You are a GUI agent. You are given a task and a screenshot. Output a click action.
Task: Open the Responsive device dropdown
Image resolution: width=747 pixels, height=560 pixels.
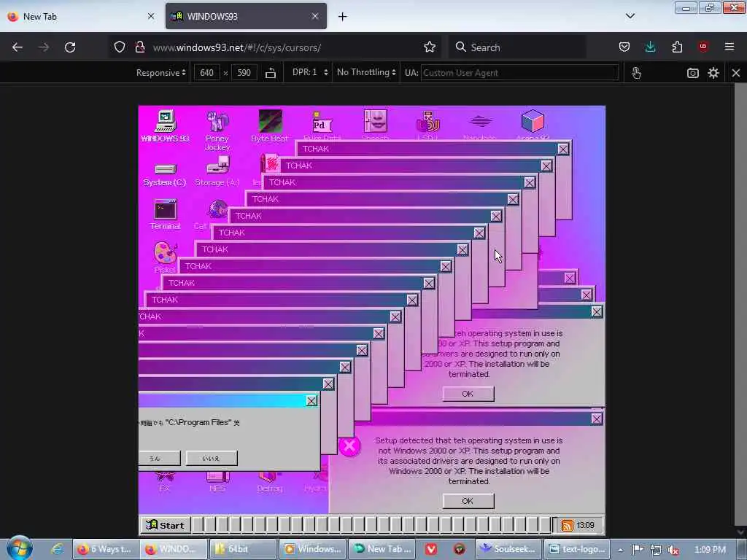161,73
